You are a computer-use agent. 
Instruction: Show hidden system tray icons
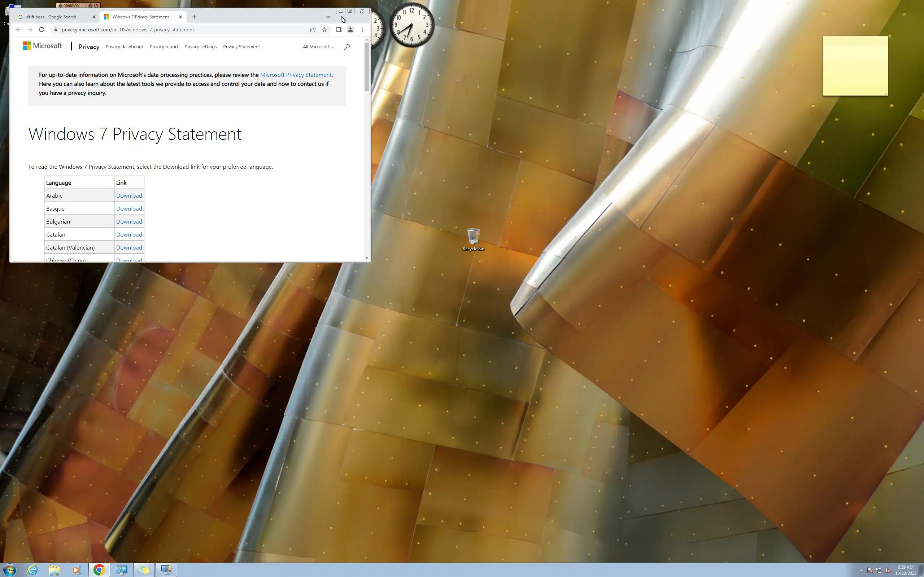(862, 571)
